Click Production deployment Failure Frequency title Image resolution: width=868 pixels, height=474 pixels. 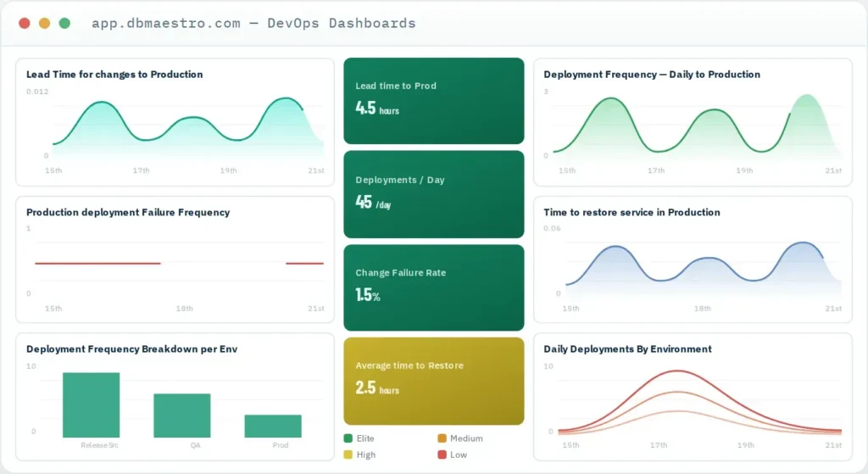pos(128,212)
